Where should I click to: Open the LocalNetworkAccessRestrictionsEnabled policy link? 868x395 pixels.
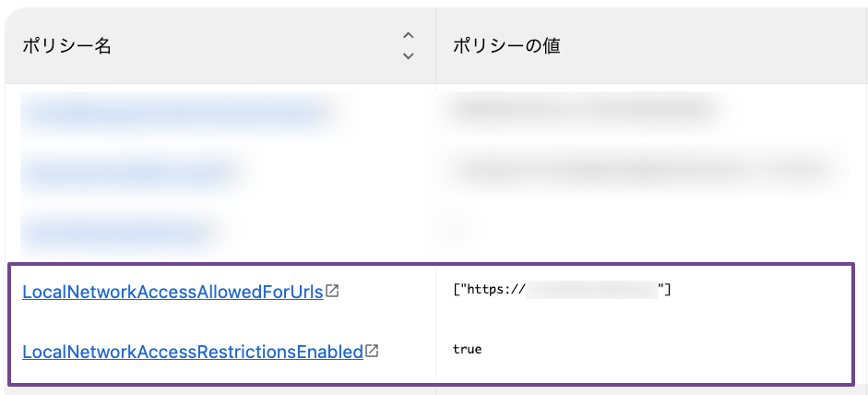193,352
